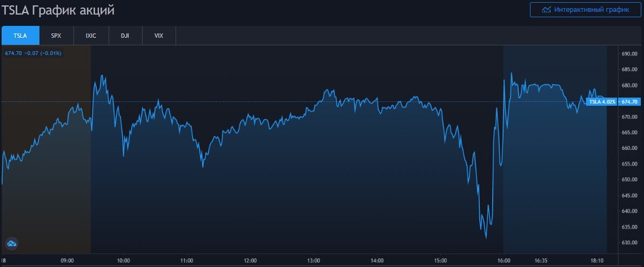Click the 16:00 time axis label
The width and height of the screenshot is (644, 267).
pyautogui.click(x=504, y=261)
